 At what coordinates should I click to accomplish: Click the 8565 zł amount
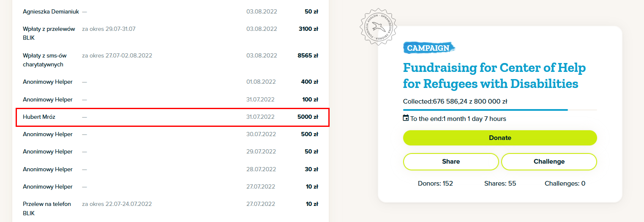[308, 55]
